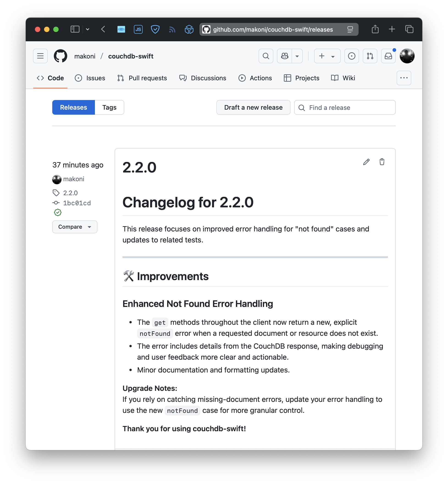Viewport: 448px width, 484px height.
Task: Click the "37 minutes ago" timestamp
Action: coord(78,165)
